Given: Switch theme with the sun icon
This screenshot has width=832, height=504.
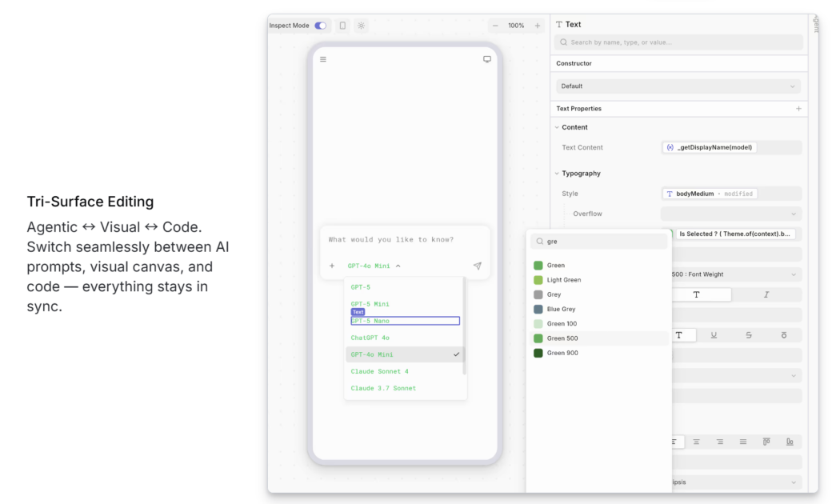Looking at the screenshot, I should click(x=361, y=26).
